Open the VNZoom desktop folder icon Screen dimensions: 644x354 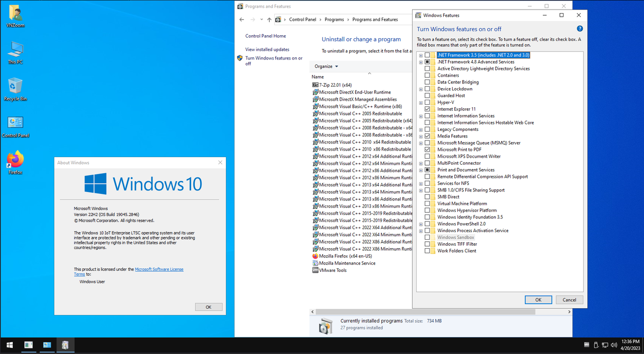(x=15, y=16)
